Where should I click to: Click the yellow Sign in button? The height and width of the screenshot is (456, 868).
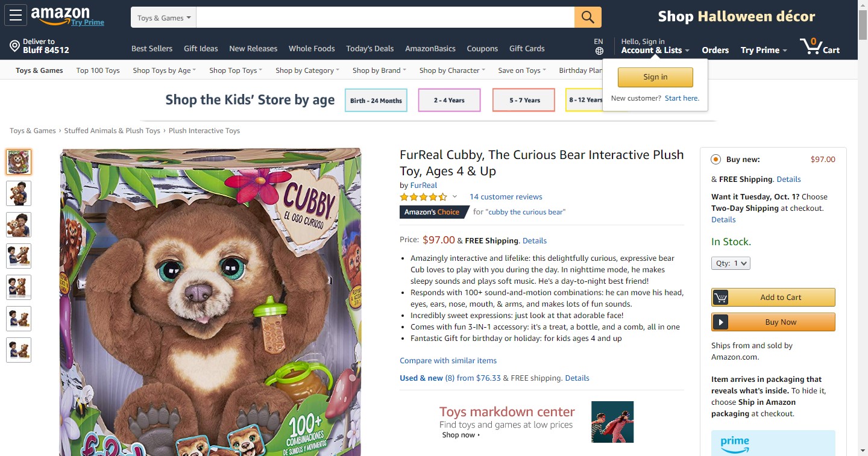[x=655, y=77]
